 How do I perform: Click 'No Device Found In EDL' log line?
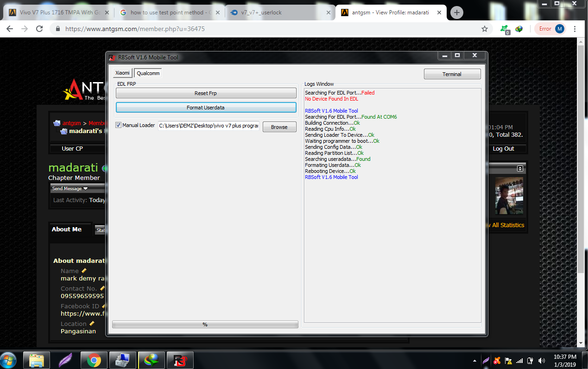point(331,99)
